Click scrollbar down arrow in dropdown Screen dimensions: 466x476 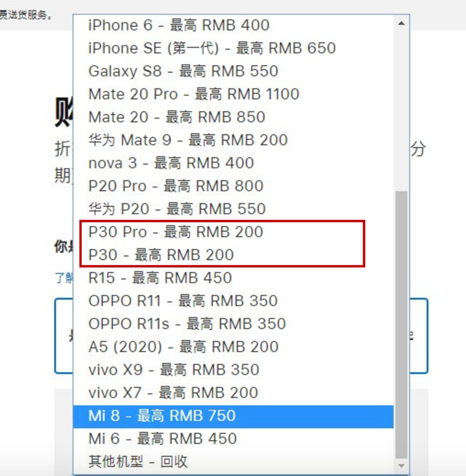(401, 466)
